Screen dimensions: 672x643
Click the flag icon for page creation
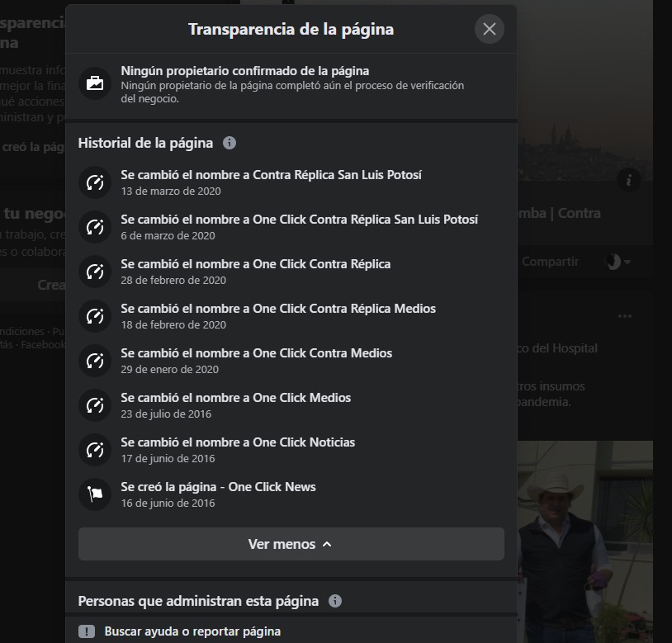click(x=95, y=494)
